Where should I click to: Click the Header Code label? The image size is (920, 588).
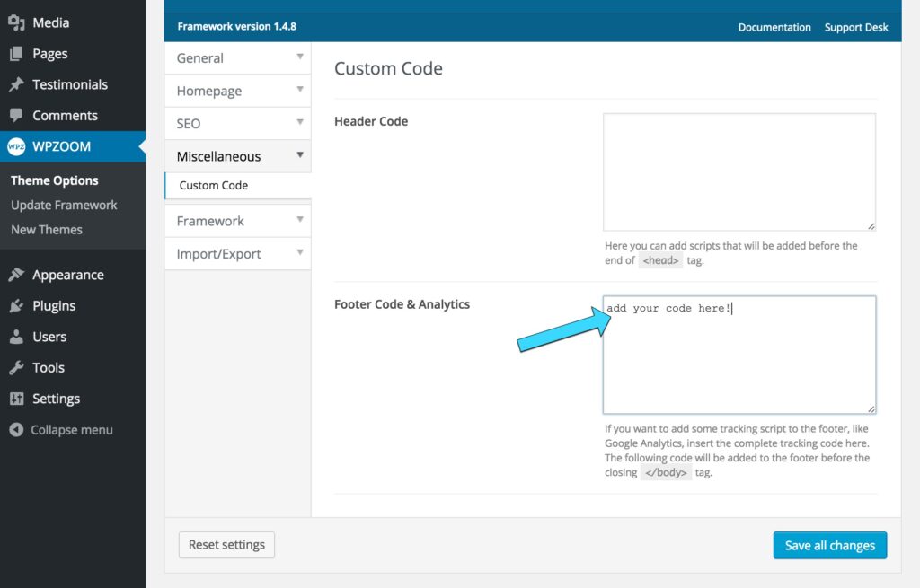(x=371, y=121)
